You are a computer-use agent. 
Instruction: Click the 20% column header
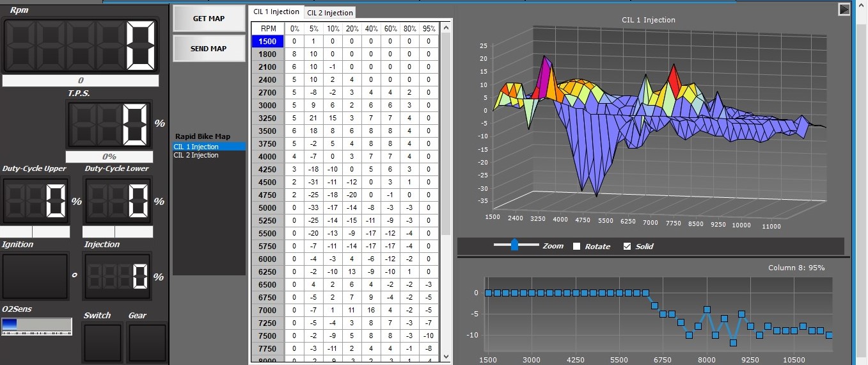pyautogui.click(x=352, y=28)
